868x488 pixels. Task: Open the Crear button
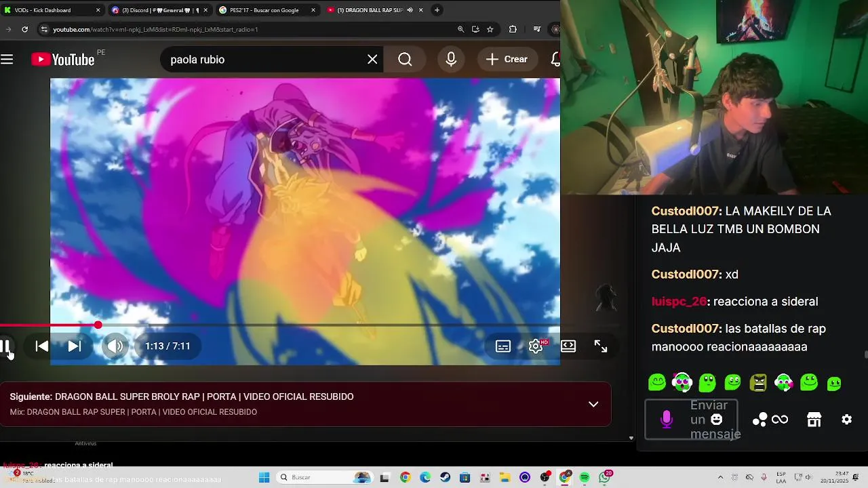point(507,60)
